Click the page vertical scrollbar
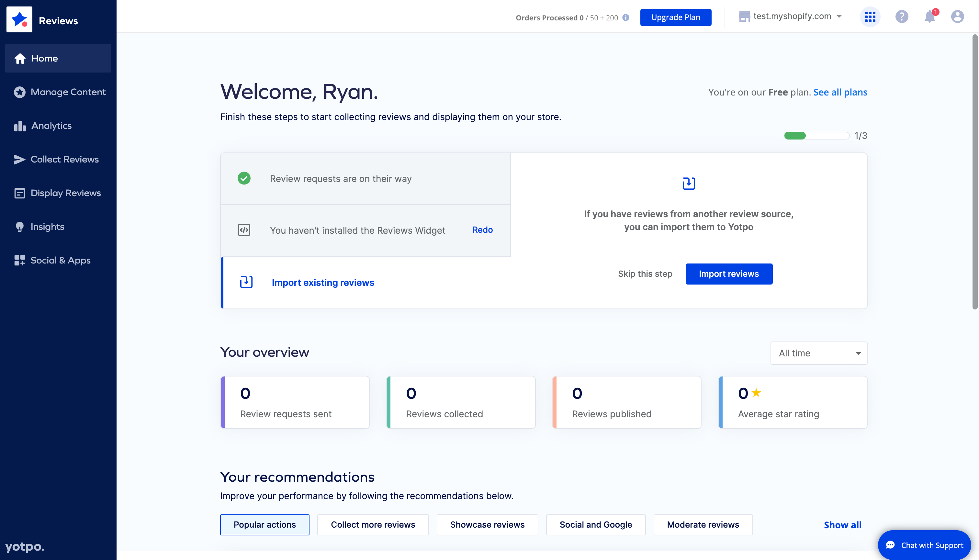Image resolution: width=979 pixels, height=560 pixels. (975, 172)
